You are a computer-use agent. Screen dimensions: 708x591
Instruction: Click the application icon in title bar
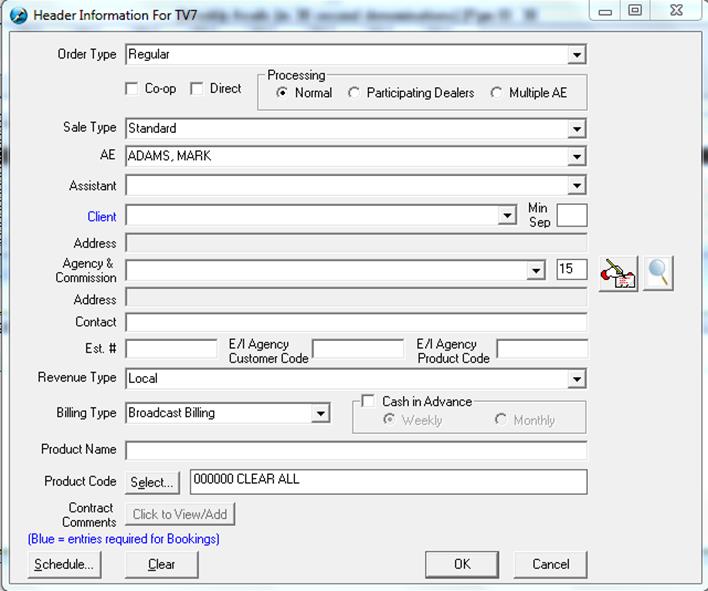point(18,15)
